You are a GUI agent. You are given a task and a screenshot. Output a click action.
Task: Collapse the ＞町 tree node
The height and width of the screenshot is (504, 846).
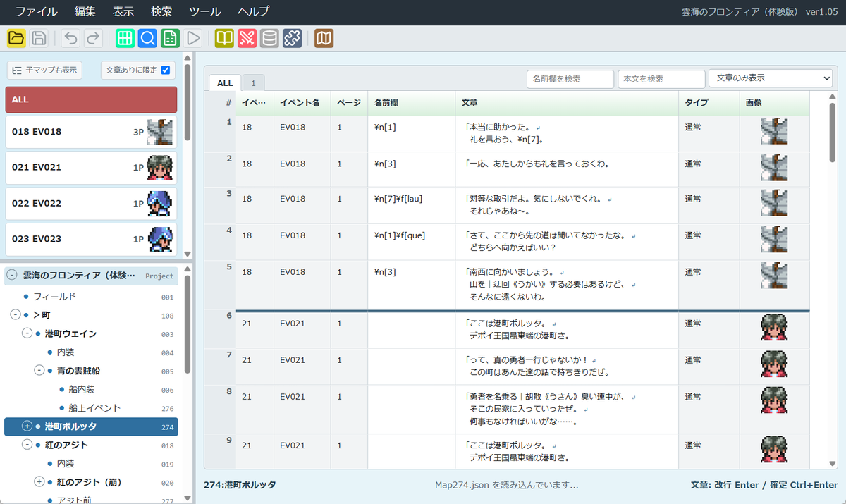click(x=16, y=314)
